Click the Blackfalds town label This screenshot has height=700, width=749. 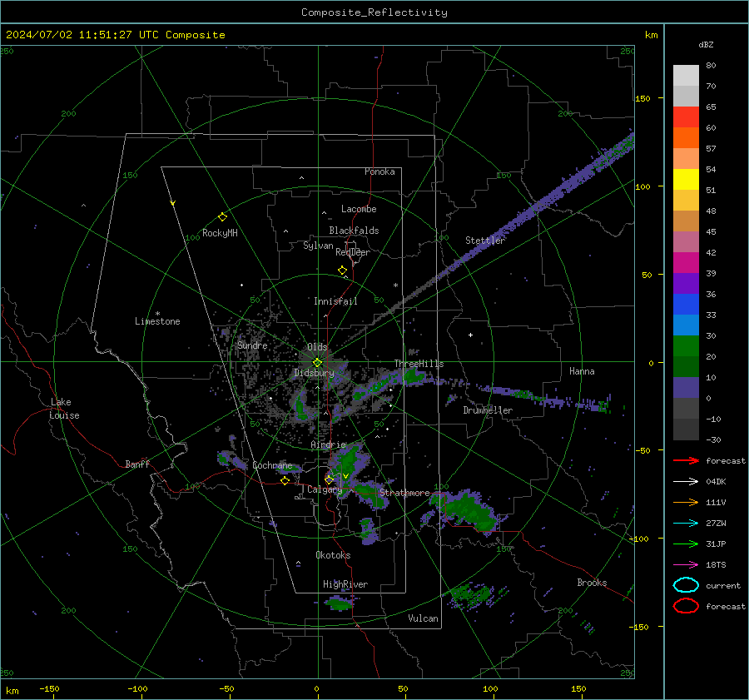click(354, 231)
